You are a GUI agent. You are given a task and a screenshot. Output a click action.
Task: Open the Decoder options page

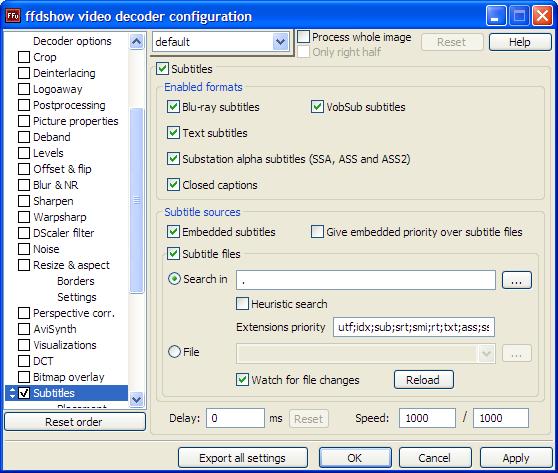tap(72, 41)
